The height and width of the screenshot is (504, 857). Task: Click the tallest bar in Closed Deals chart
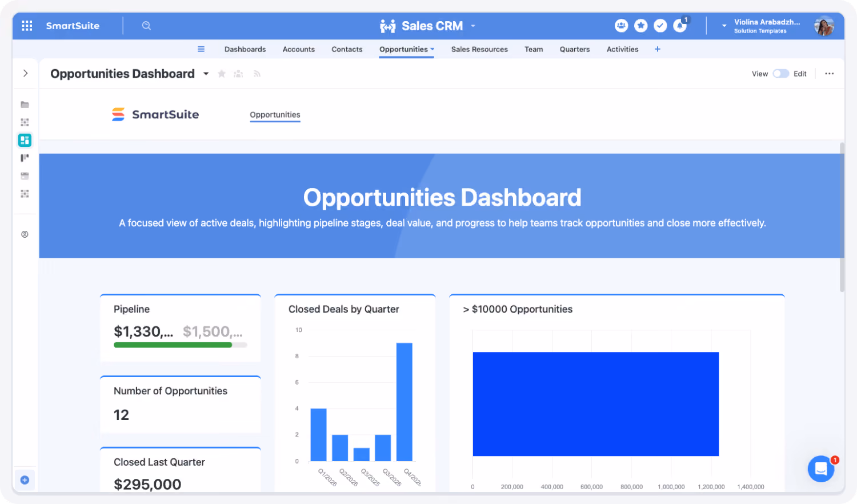click(x=405, y=402)
